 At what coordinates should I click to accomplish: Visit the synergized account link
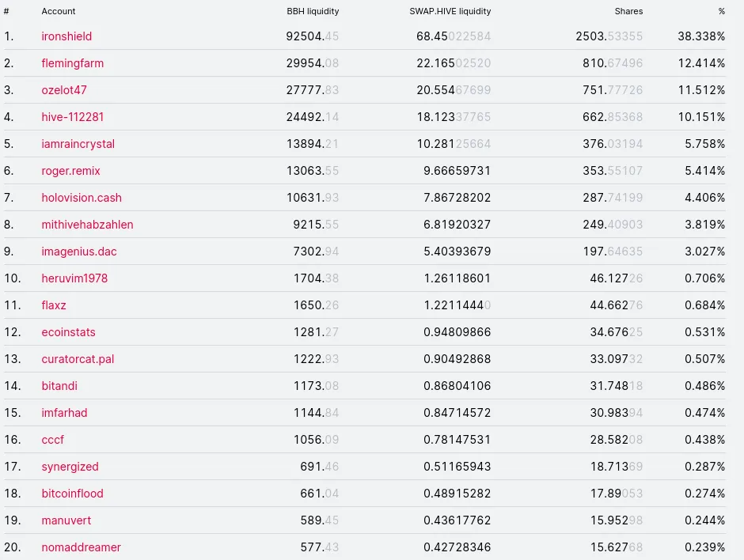(70, 467)
